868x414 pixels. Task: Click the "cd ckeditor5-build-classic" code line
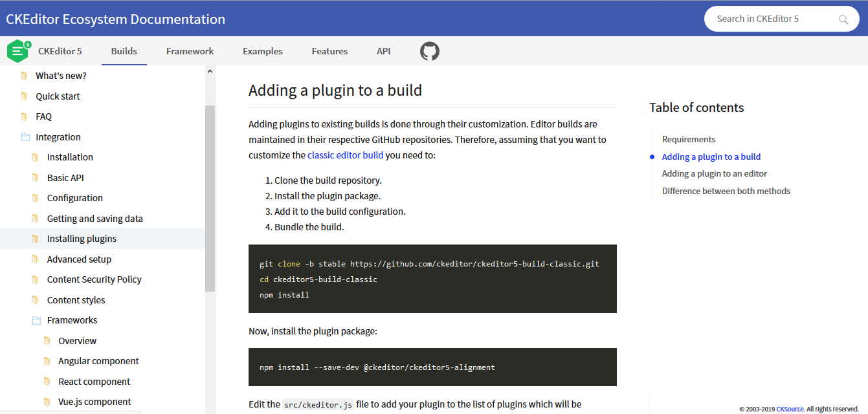318,279
